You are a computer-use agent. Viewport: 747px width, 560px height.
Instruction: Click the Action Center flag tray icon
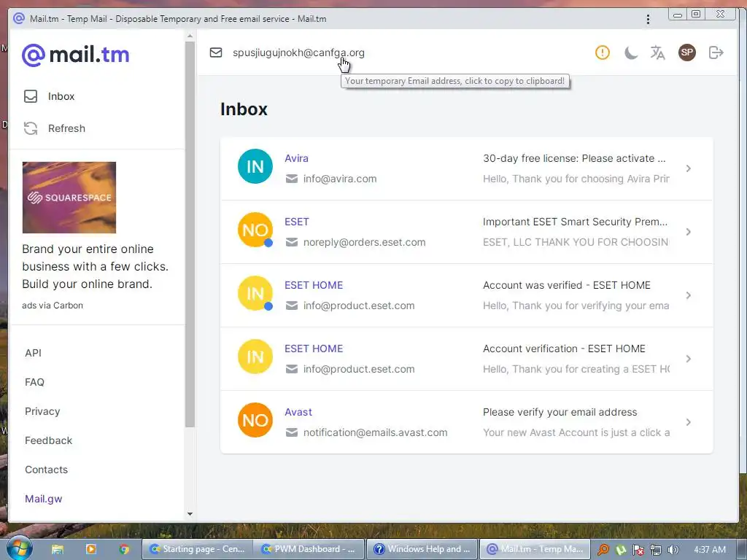(638, 550)
